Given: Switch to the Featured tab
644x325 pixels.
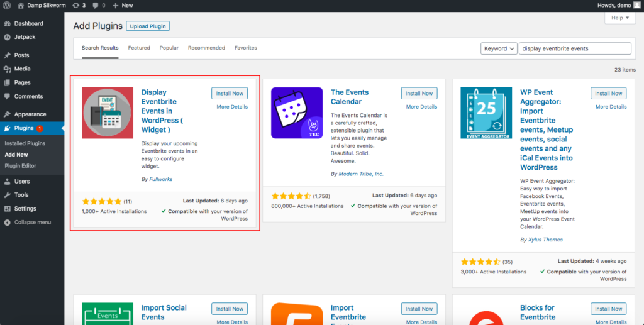Looking at the screenshot, I should [139, 48].
